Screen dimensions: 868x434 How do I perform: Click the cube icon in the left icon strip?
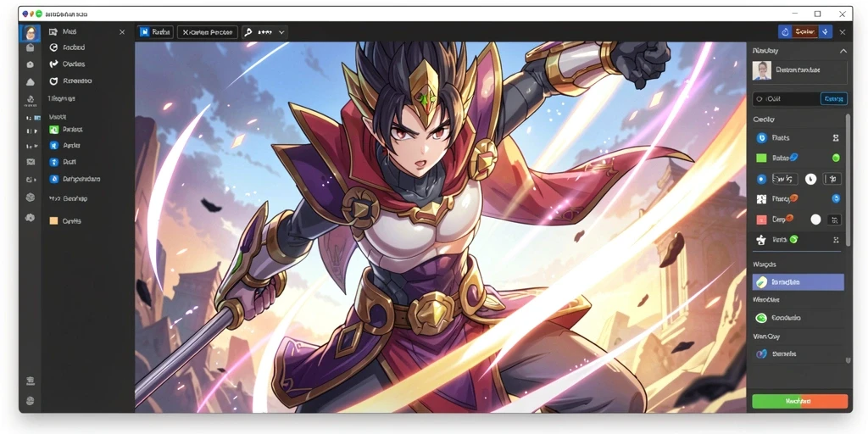pyautogui.click(x=31, y=198)
